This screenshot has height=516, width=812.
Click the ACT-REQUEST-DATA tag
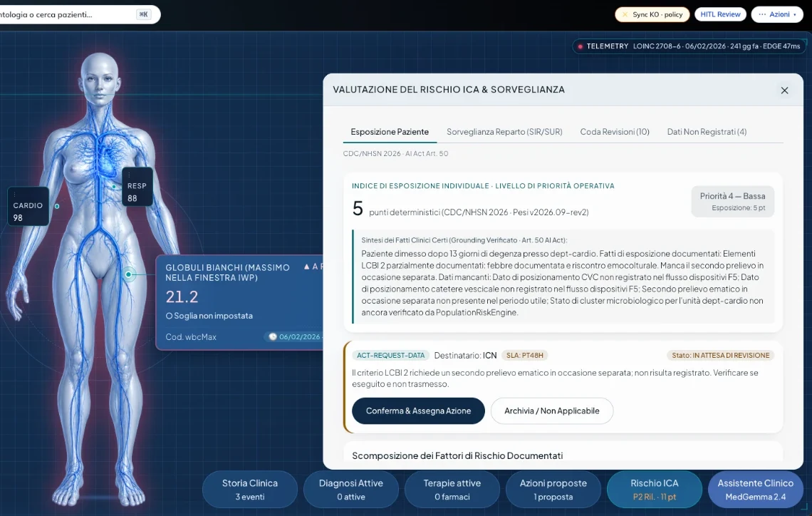(390, 356)
